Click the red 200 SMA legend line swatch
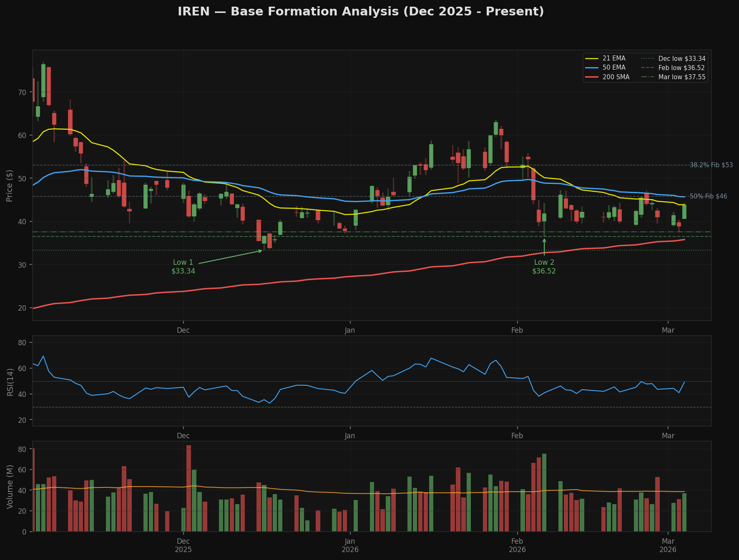Viewport: 739px width, 560px height. coord(592,77)
